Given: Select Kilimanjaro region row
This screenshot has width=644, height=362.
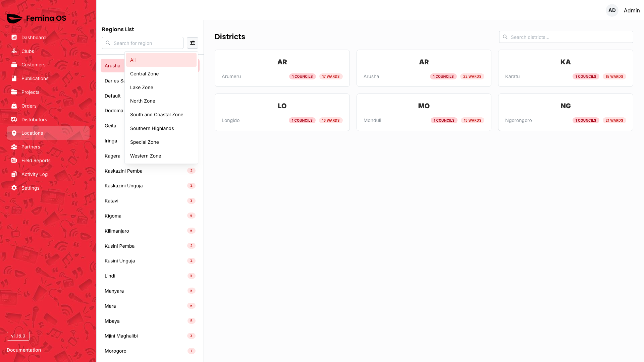Looking at the screenshot, I should [x=150, y=231].
